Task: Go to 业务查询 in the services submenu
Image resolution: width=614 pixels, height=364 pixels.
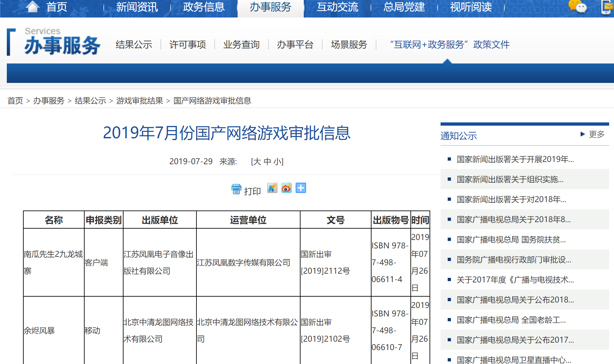Action: pos(242,44)
